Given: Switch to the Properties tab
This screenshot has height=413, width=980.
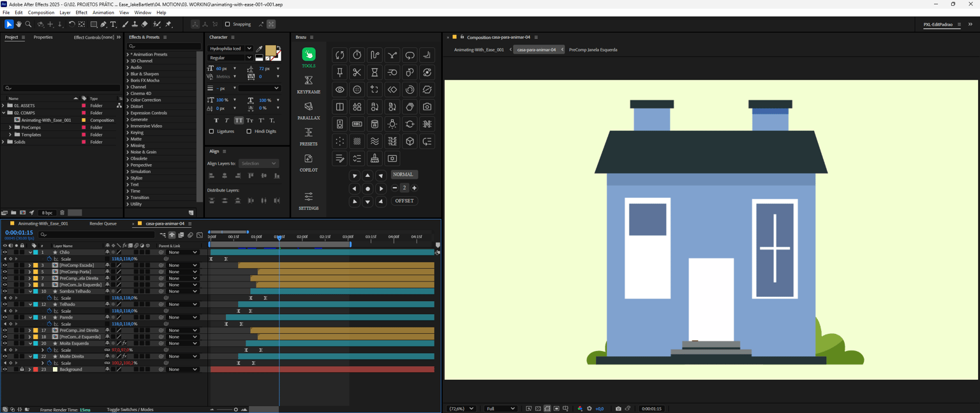Looking at the screenshot, I should click(x=43, y=37).
